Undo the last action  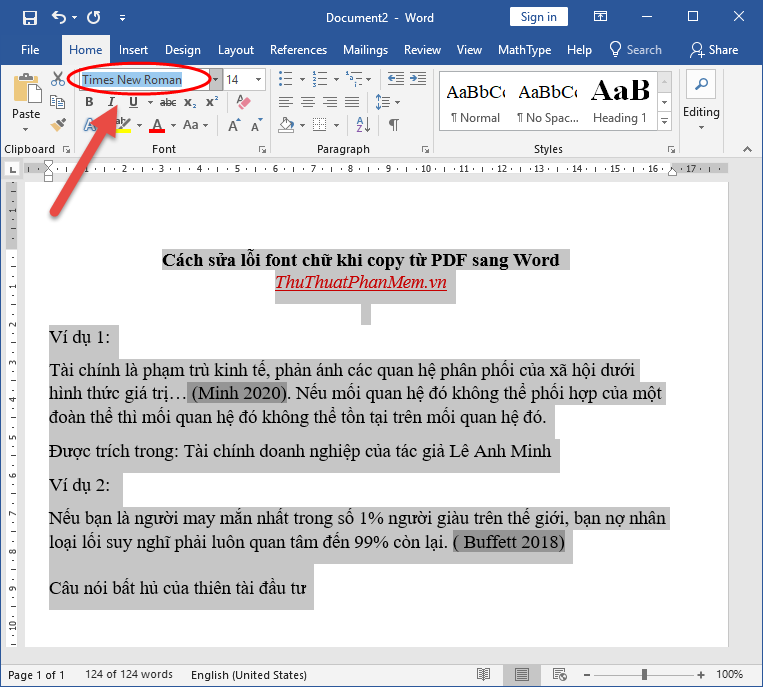tap(59, 18)
